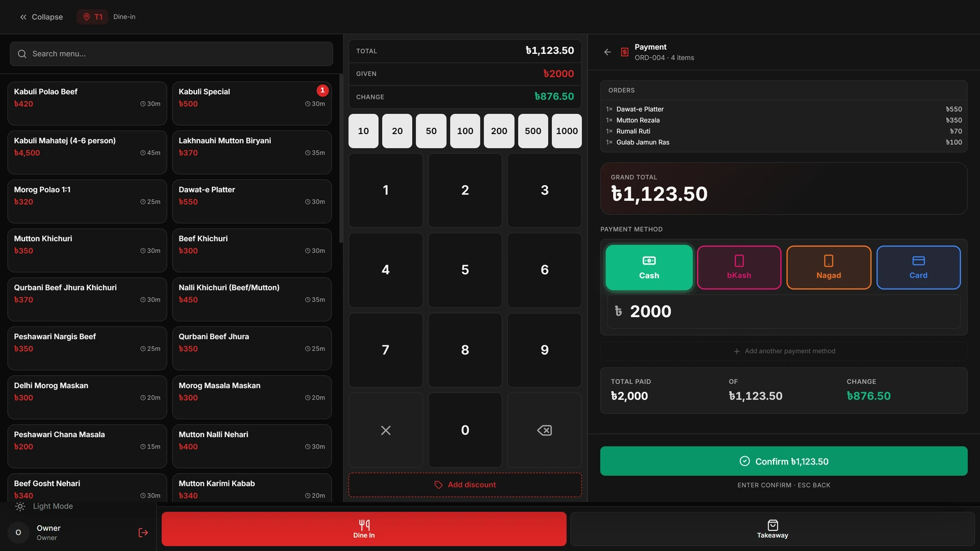Tap keypad digit 3
This screenshot has height=551, width=980.
tap(545, 190)
